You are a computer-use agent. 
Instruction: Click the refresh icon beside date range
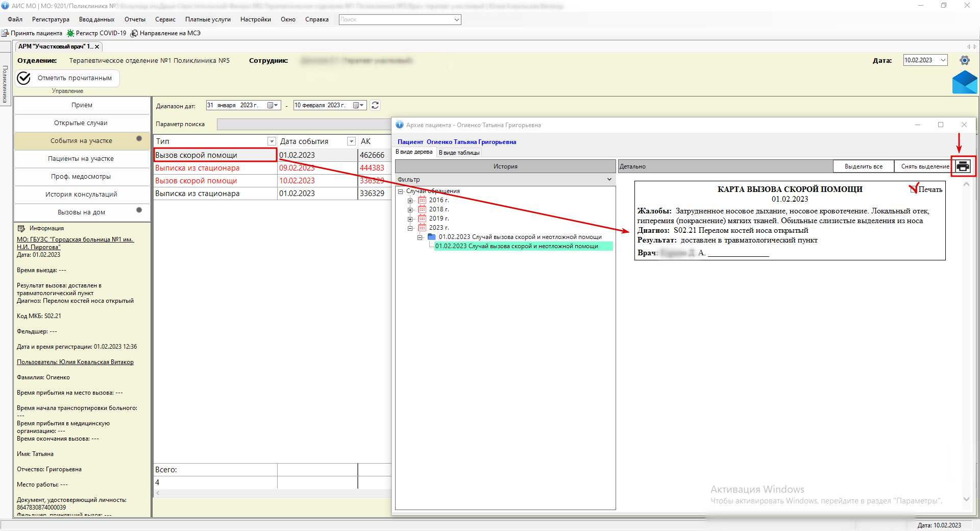[x=375, y=105]
